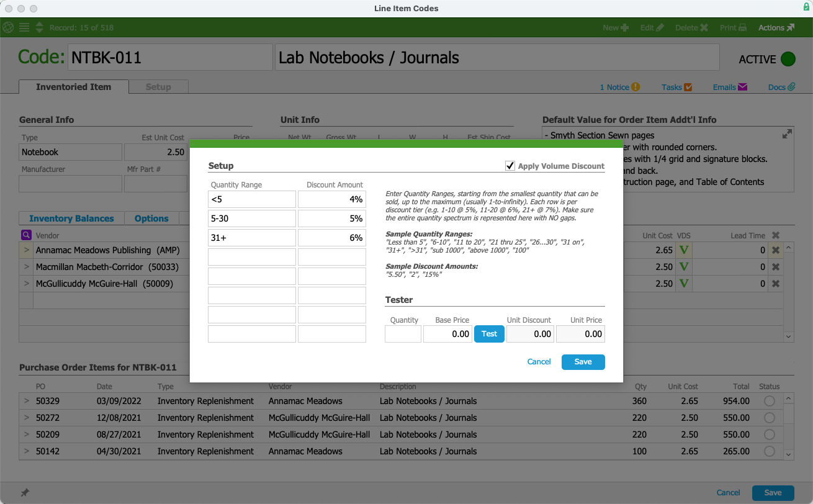The width and height of the screenshot is (813, 504).
Task: Open the Actions menu
Action: [x=776, y=27]
